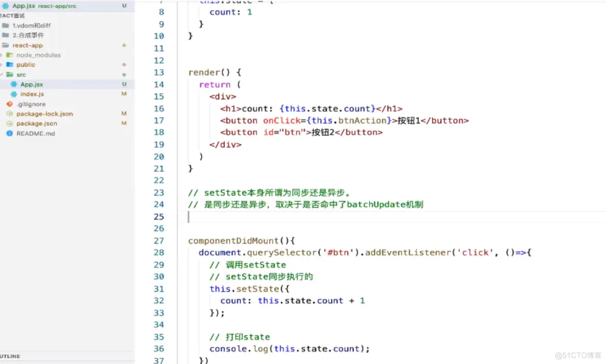The image size is (606, 364).
Task: Click the git icon beside .gitignore
Action: click(10, 104)
